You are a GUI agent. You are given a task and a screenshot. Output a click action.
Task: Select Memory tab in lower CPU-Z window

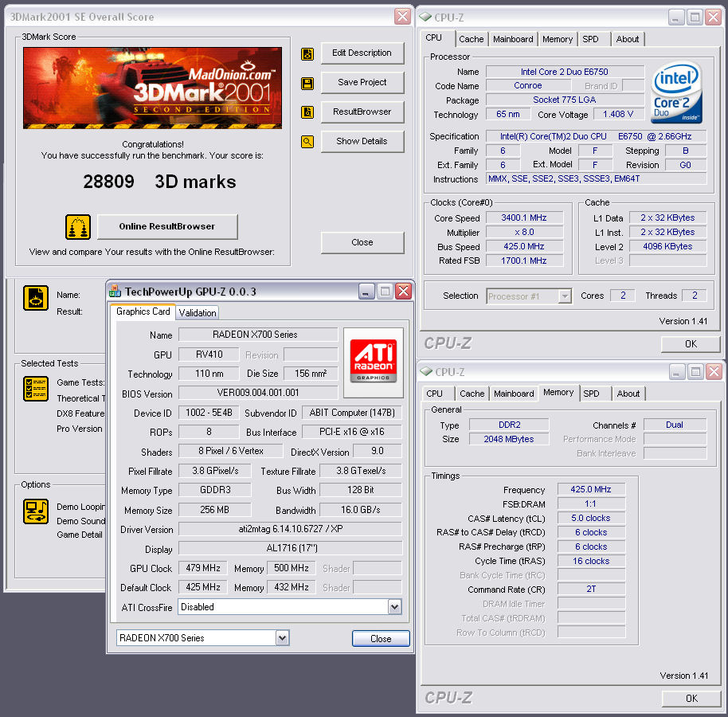pos(558,393)
